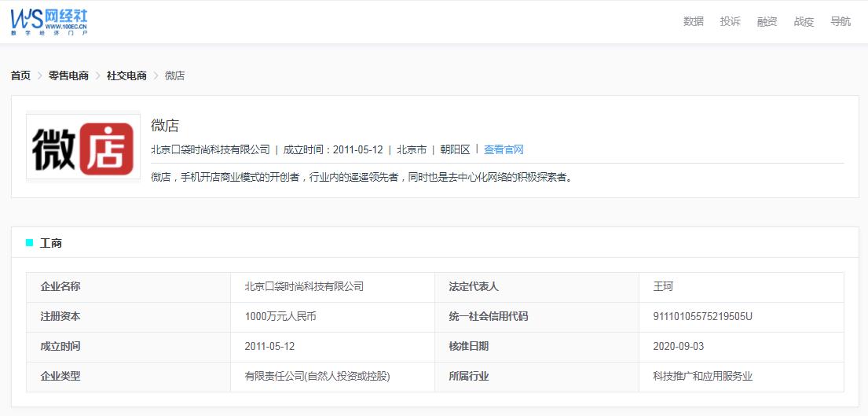Click the 微店 company logo image
The height and width of the screenshot is (416, 868).
pyautogui.click(x=83, y=147)
